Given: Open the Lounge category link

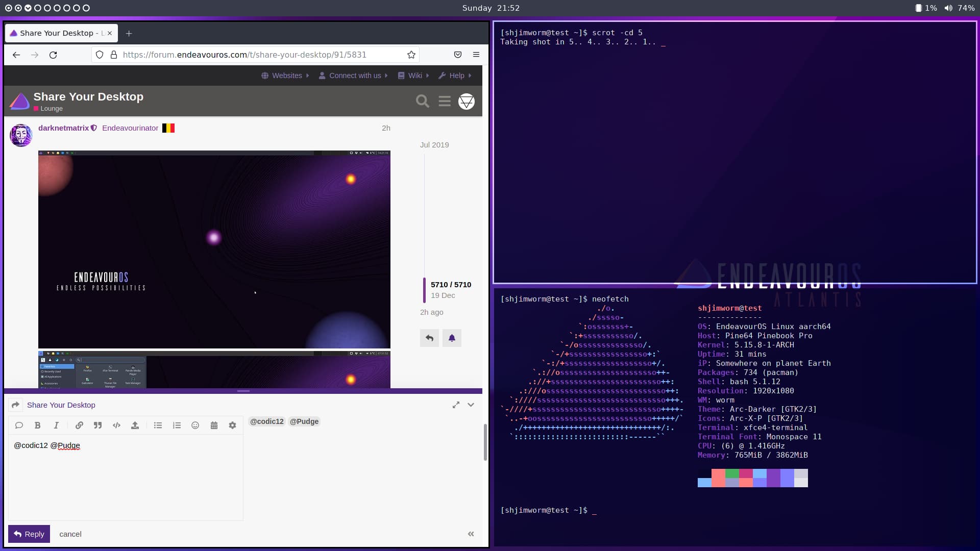Looking at the screenshot, I should click(x=48, y=109).
